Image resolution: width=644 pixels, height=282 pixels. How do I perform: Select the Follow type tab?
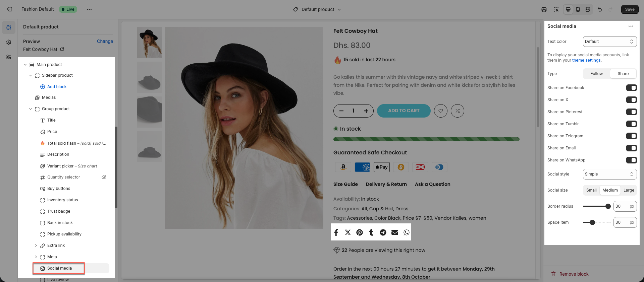coord(596,74)
